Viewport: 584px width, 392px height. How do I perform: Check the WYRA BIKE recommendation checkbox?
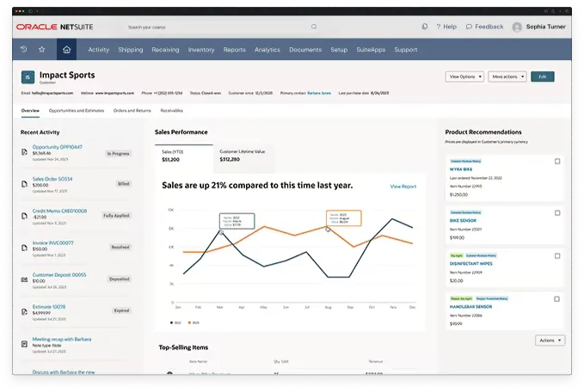pyautogui.click(x=557, y=162)
